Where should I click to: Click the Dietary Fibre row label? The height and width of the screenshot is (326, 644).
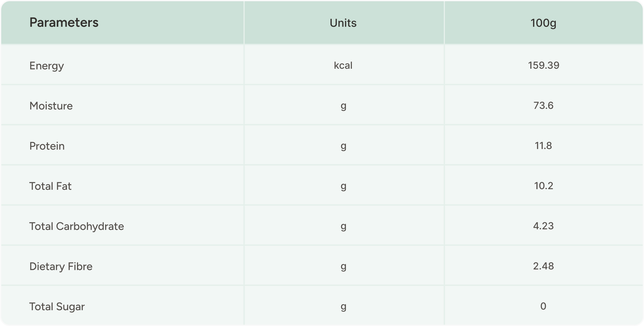click(61, 266)
